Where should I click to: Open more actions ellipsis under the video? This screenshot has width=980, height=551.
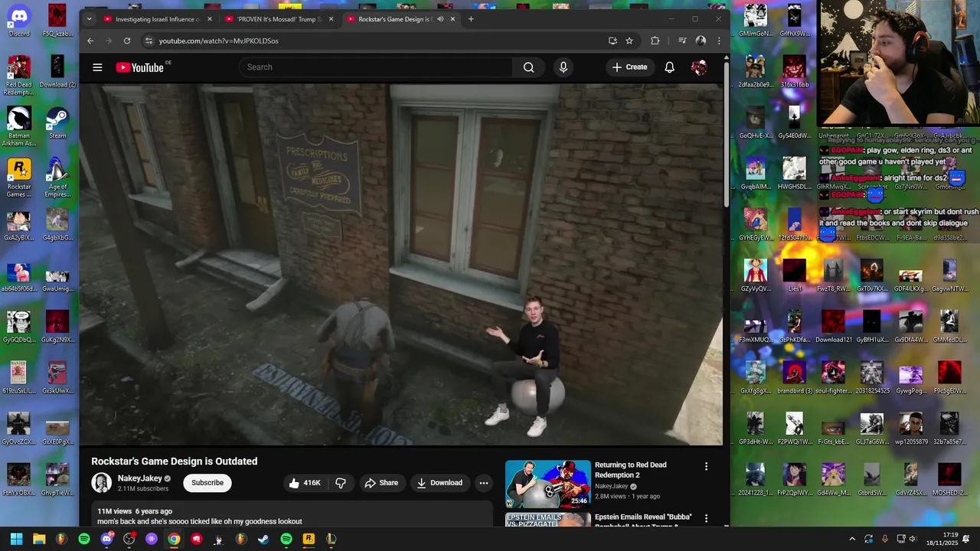[483, 483]
